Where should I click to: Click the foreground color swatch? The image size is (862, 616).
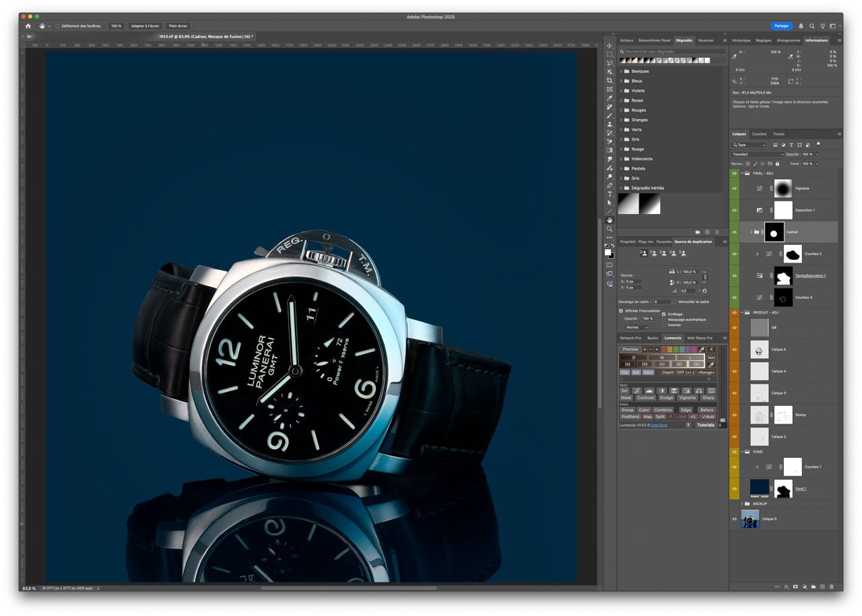coord(607,252)
